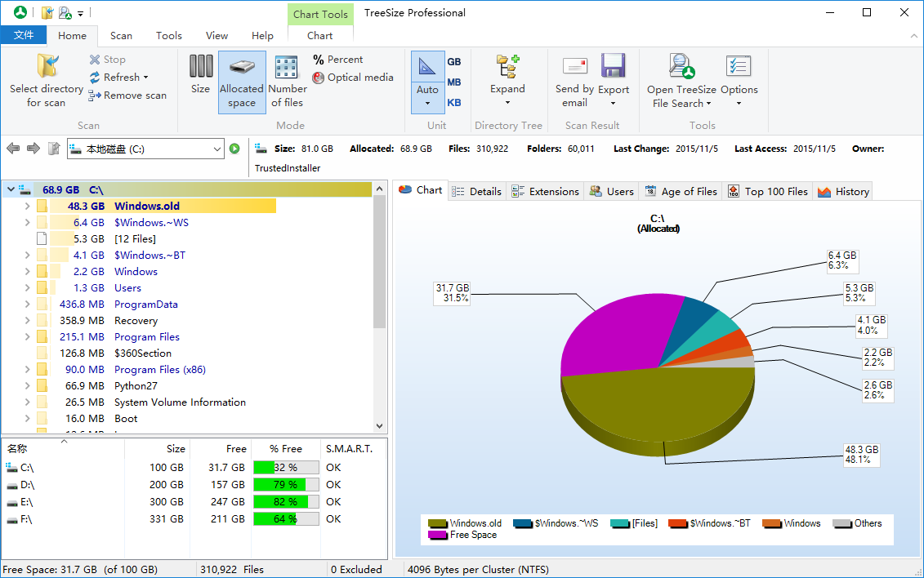Navigate back with left arrow icon
The width and height of the screenshot is (924, 578).
pyautogui.click(x=13, y=149)
